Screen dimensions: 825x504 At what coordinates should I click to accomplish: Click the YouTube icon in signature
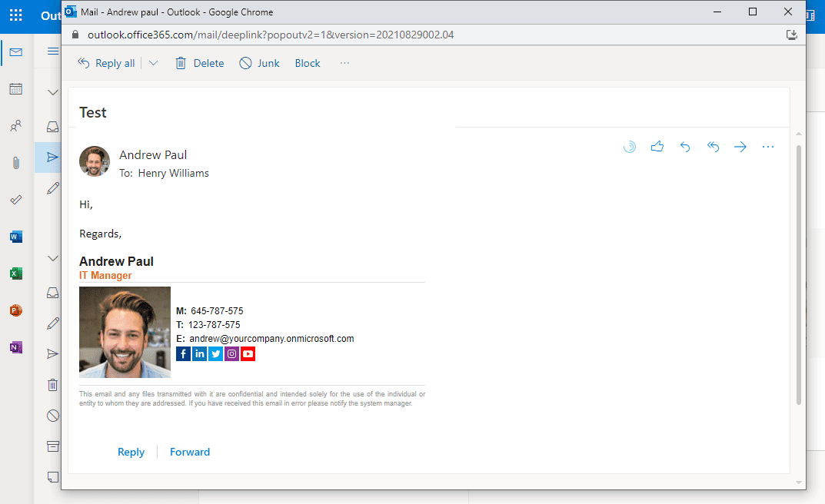click(x=248, y=353)
